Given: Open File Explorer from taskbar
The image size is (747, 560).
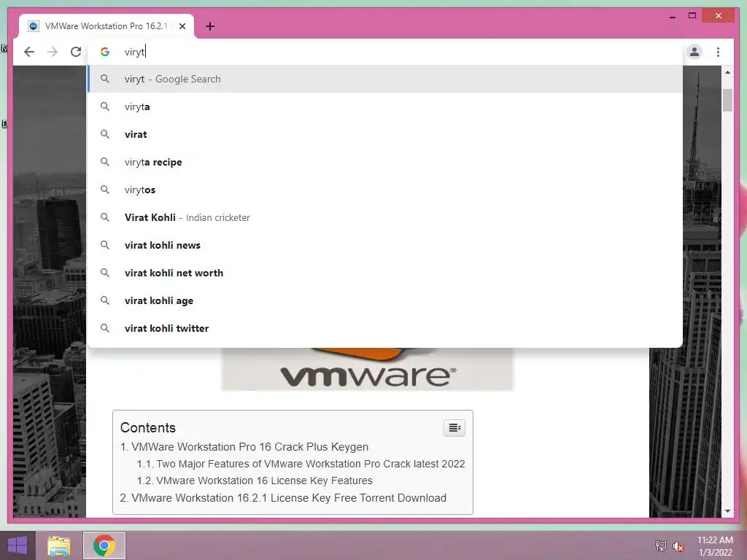Looking at the screenshot, I should tap(58, 545).
